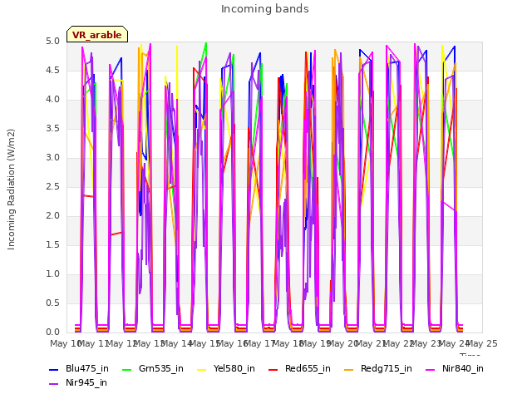Click the purple Nir945_in legend swatch
Screen dimensions: 532x399
[53, 384]
